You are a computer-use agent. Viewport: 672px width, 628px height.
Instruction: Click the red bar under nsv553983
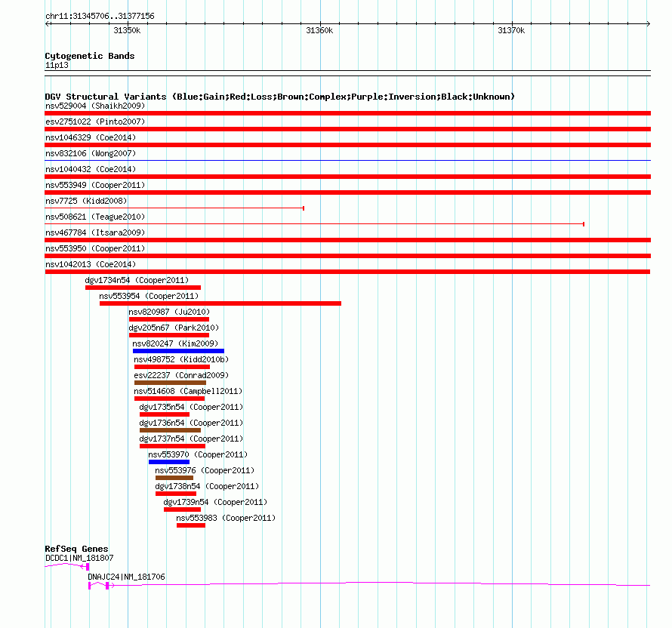point(191,525)
